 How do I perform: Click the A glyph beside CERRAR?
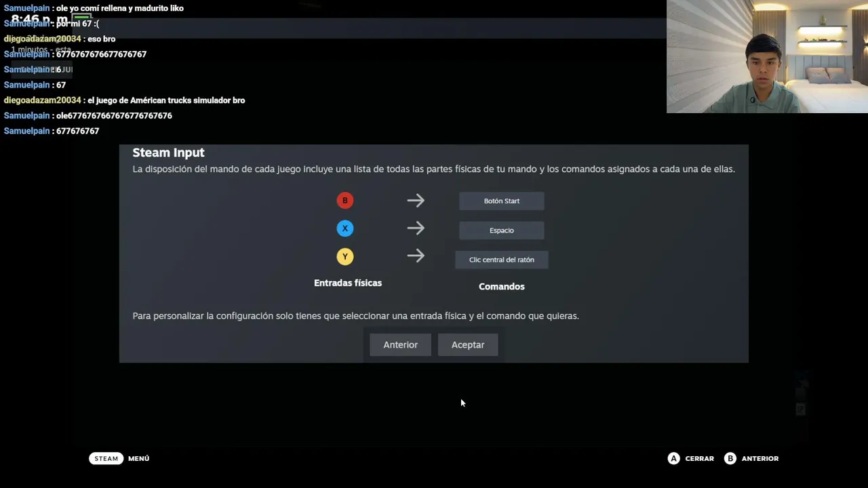(x=673, y=458)
